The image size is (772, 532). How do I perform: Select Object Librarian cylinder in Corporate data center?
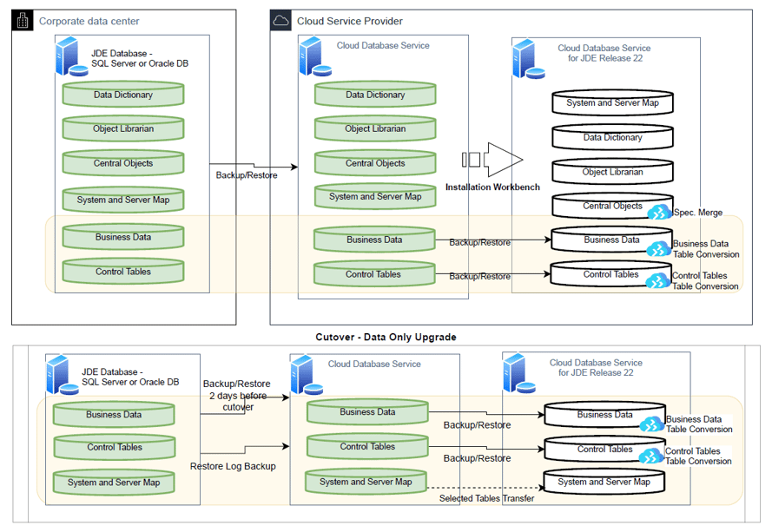[123, 129]
